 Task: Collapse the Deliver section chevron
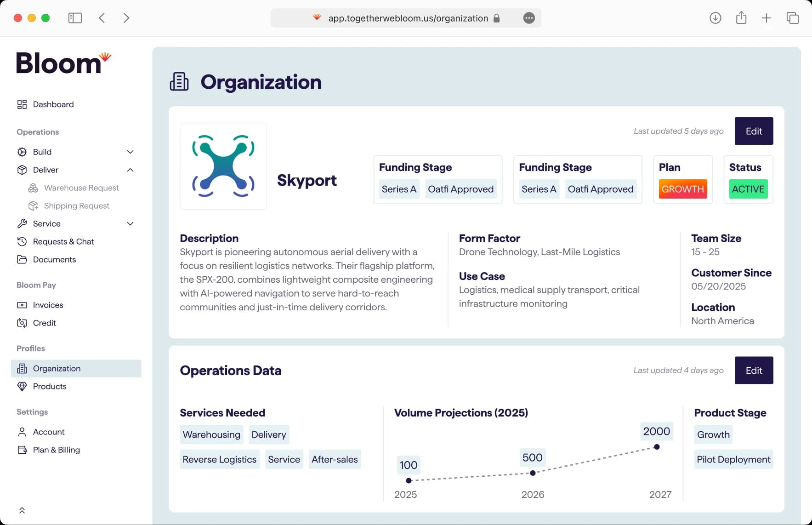point(131,170)
